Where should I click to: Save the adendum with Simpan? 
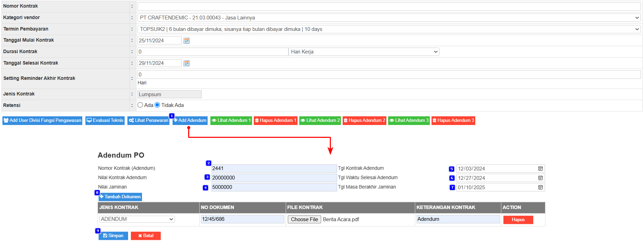[x=113, y=236]
